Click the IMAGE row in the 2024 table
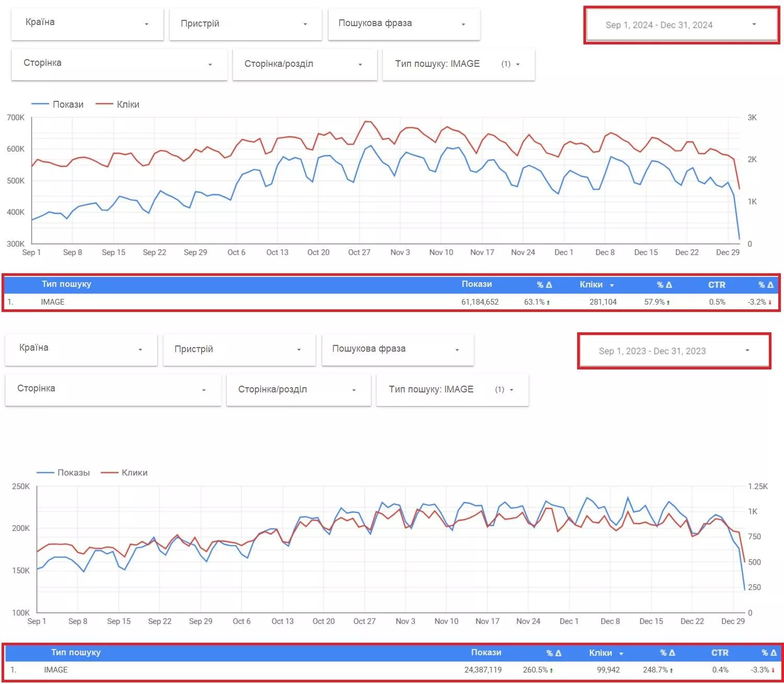Viewport: 784px width, 684px height. (x=391, y=302)
